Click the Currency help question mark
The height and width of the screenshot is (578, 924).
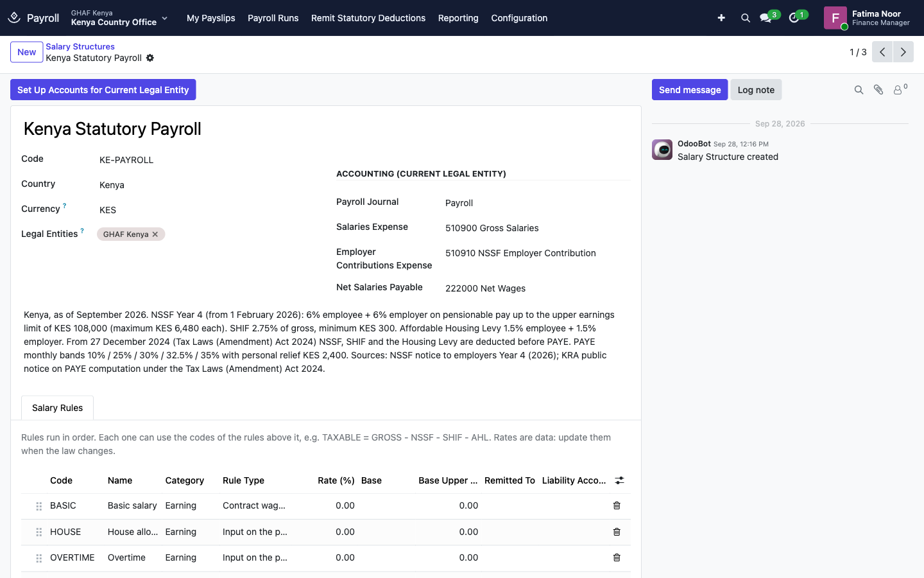tap(64, 206)
